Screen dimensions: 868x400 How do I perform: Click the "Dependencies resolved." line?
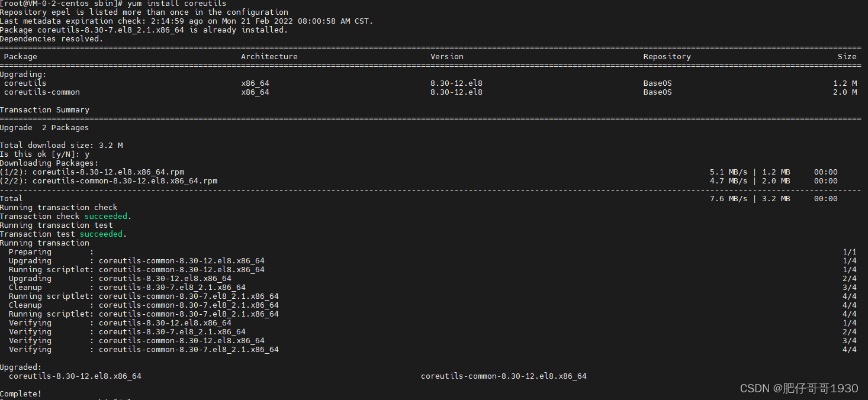pyautogui.click(x=52, y=39)
